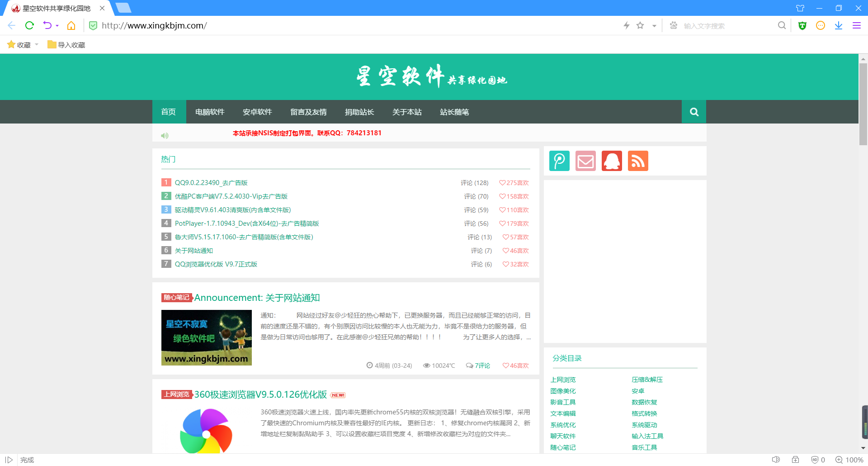Open Announcement: 关于网站通知 title
This screenshot has width=868, height=466.
(257, 298)
